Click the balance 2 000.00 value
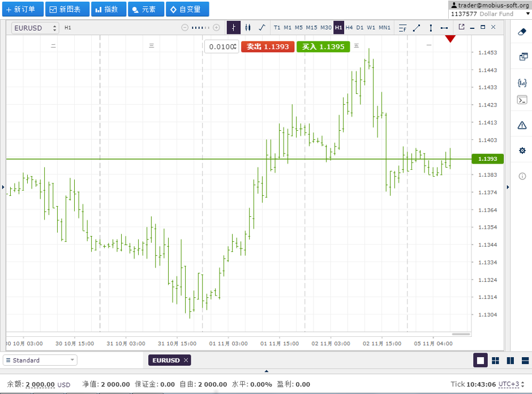The width and height of the screenshot is (532, 394). [40, 384]
